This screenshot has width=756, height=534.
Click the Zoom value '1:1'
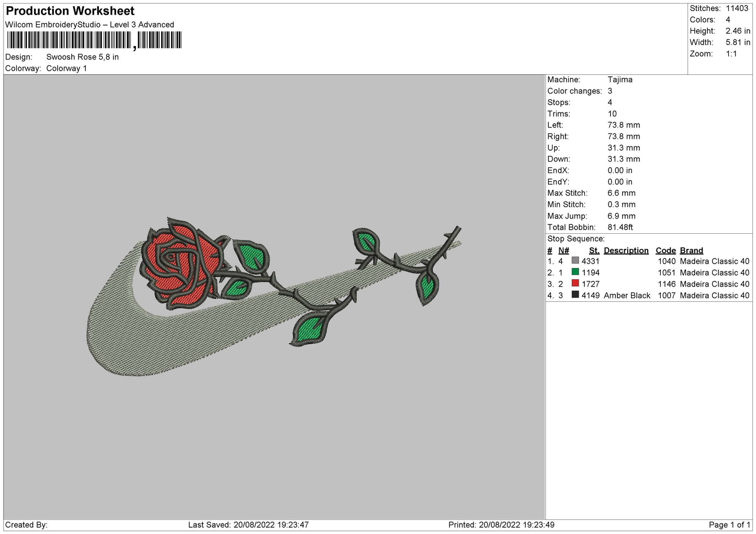731,54
